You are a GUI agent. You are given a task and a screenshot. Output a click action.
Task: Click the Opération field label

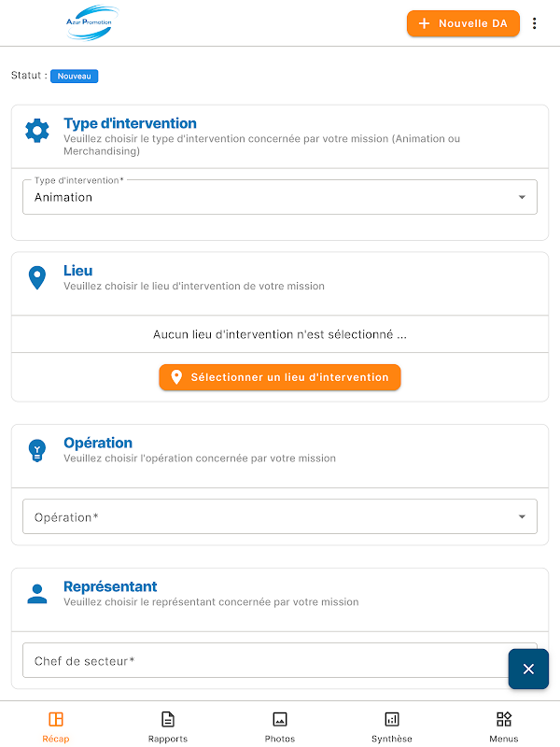pyautogui.click(x=66, y=517)
